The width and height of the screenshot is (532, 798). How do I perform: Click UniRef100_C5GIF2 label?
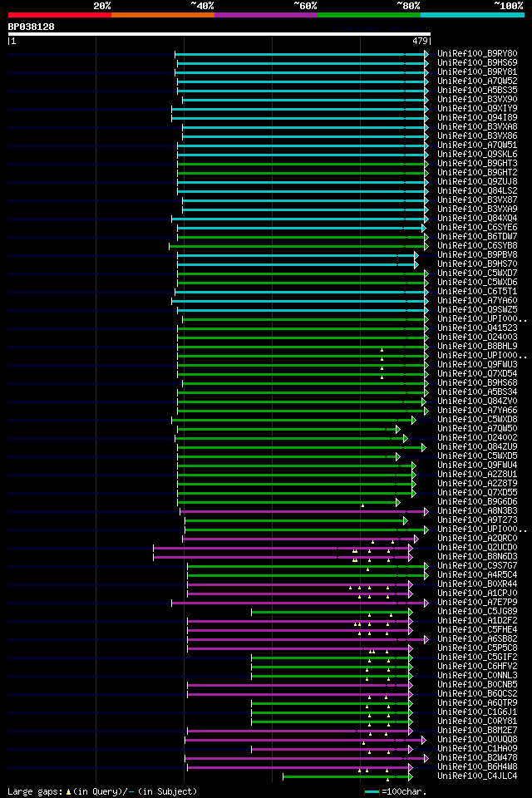pos(477,658)
